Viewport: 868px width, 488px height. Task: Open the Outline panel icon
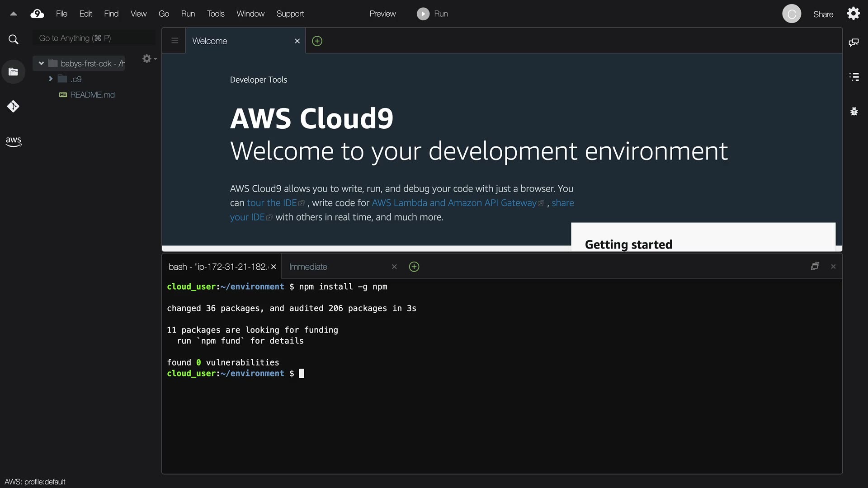click(x=854, y=77)
